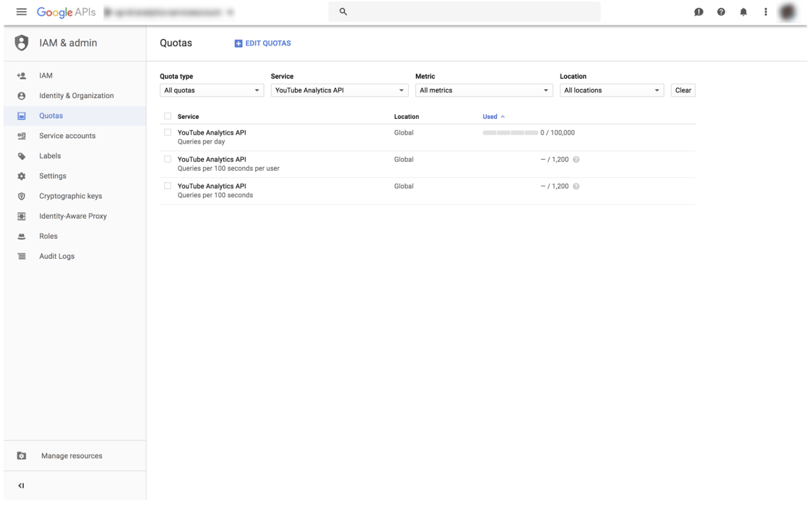
Task: Open the hamburger navigation menu
Action: pyautogui.click(x=21, y=12)
